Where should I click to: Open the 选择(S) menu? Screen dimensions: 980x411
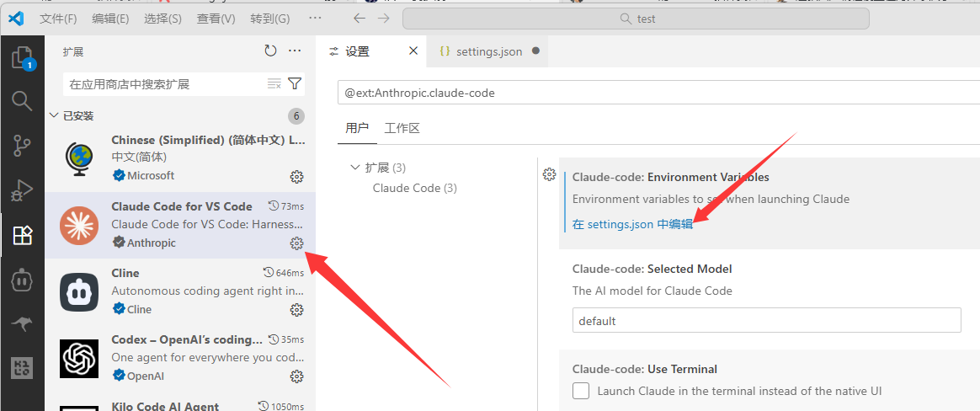pyautogui.click(x=162, y=19)
